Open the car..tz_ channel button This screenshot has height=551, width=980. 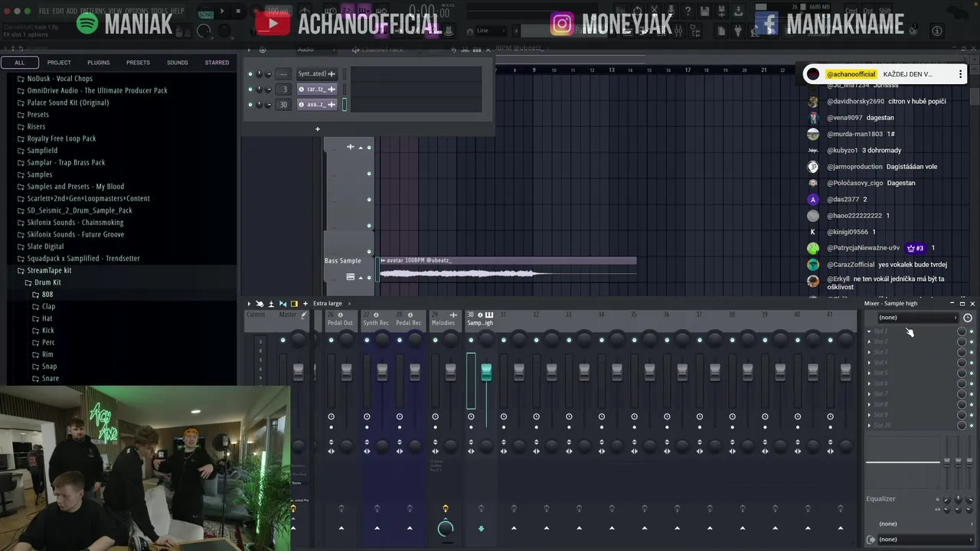(x=317, y=89)
